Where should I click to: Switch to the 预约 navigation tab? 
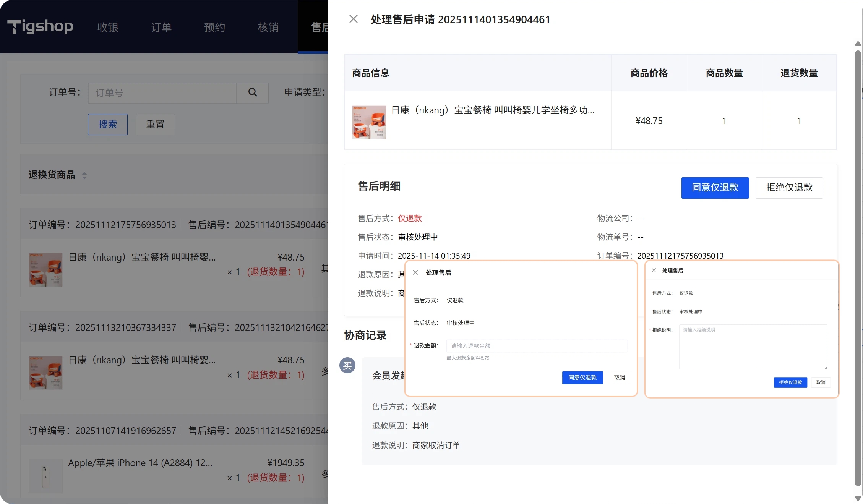pos(214,28)
